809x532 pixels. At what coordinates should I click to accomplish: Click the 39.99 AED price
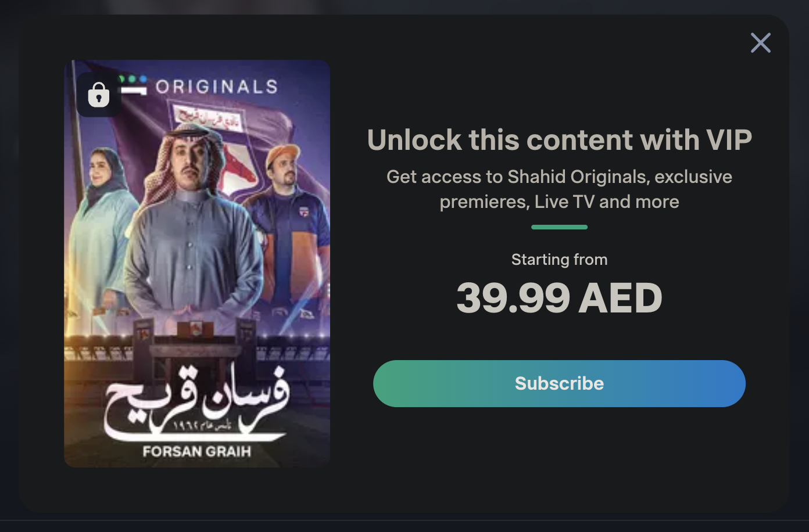(559, 298)
